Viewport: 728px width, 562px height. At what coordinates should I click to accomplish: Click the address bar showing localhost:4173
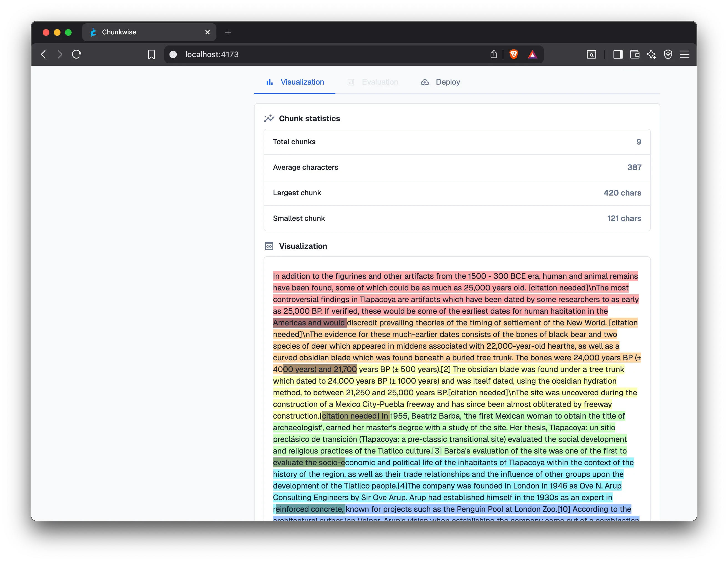coord(212,54)
